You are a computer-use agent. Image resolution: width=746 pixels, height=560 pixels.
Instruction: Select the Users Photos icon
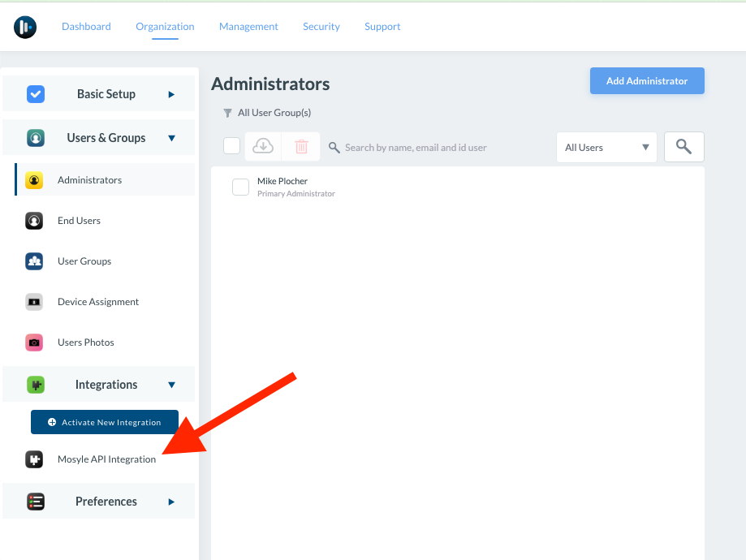35,342
